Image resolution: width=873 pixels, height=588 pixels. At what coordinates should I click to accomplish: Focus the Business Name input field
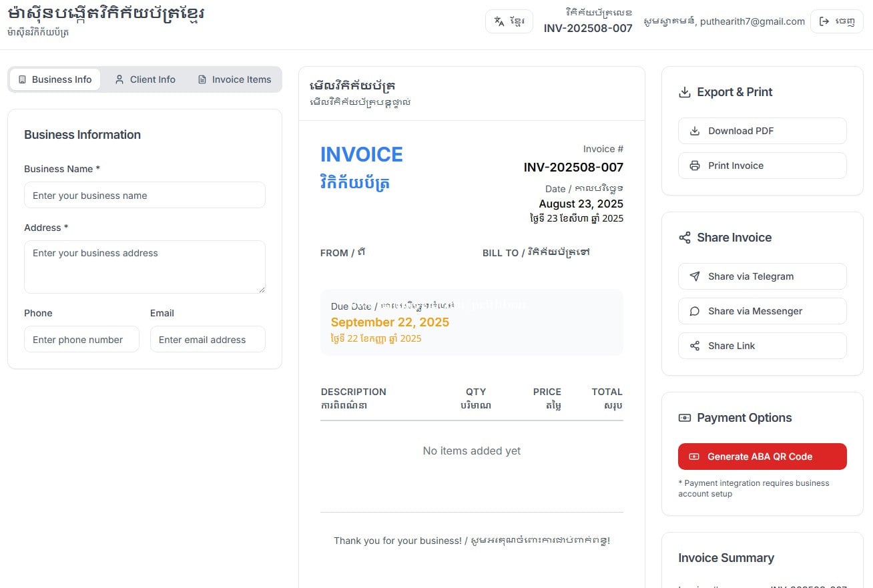pyautogui.click(x=145, y=196)
